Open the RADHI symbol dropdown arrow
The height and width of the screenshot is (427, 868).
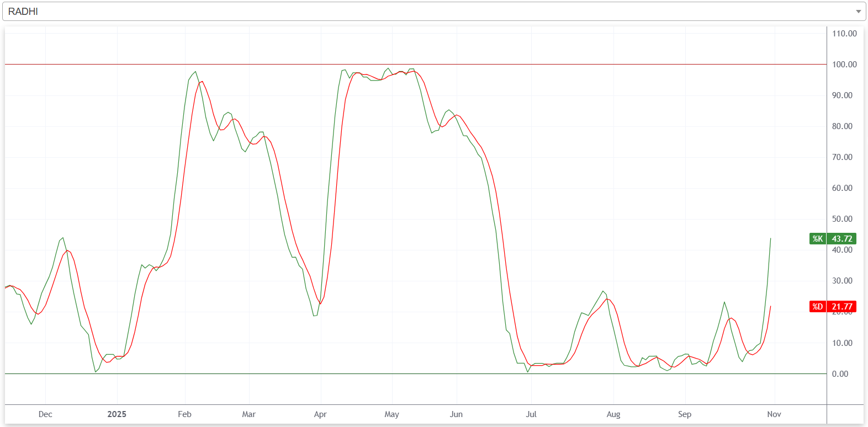pyautogui.click(x=858, y=12)
